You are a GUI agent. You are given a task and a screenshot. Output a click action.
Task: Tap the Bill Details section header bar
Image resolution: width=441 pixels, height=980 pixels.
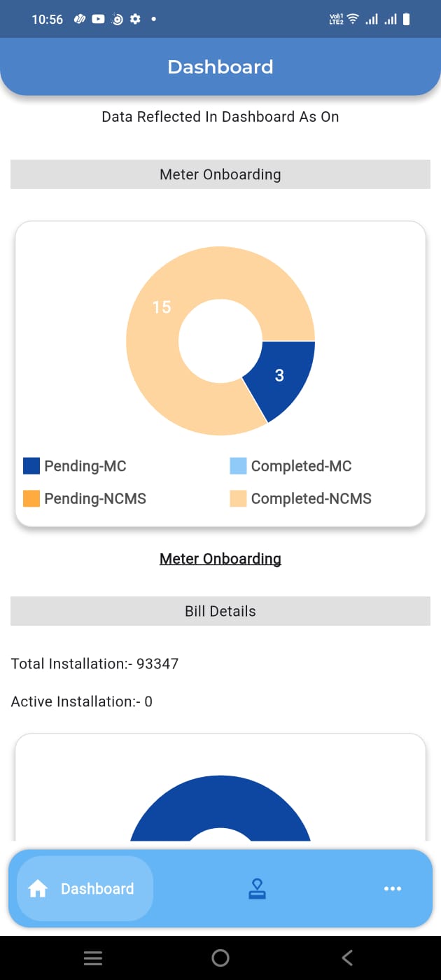(220, 611)
